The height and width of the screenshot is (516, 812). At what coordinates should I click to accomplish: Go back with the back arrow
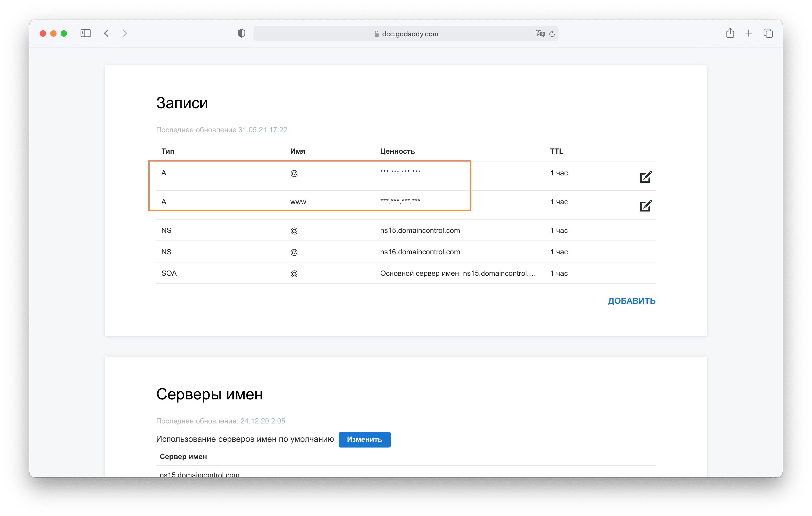click(x=106, y=33)
